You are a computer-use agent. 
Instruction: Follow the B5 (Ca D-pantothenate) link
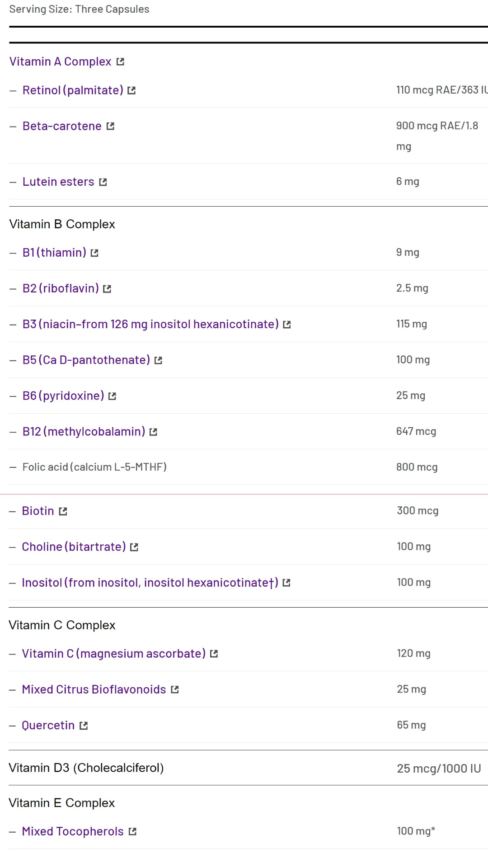coord(86,360)
